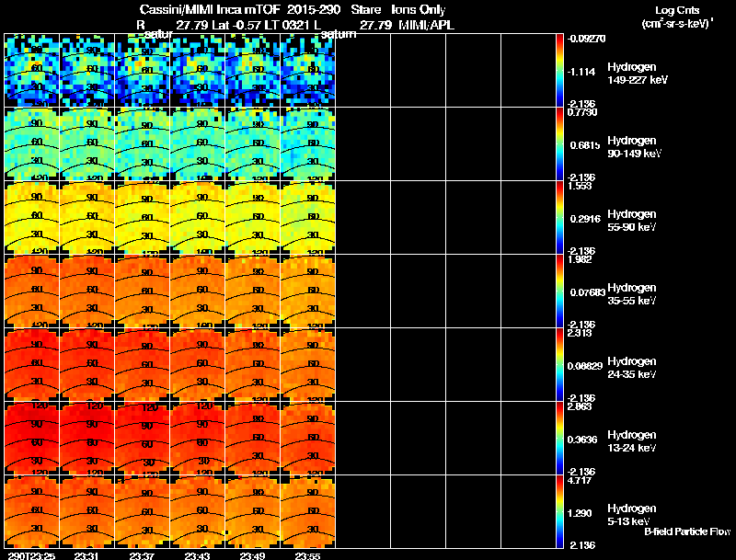This screenshot has width=736, height=560.
Task: Click the Hydrogen 24-35 keV color bar
Action: coord(559,365)
